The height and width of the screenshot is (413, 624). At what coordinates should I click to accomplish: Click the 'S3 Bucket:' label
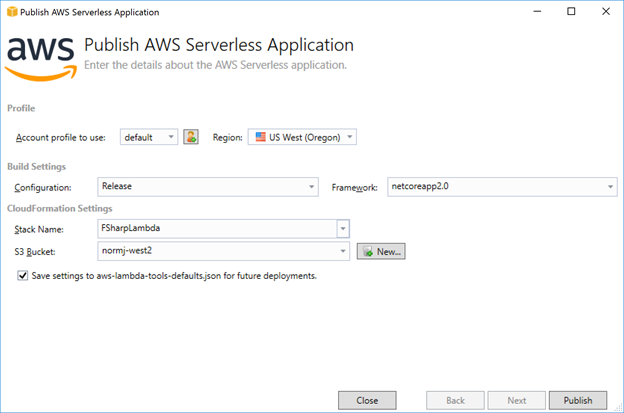point(35,252)
